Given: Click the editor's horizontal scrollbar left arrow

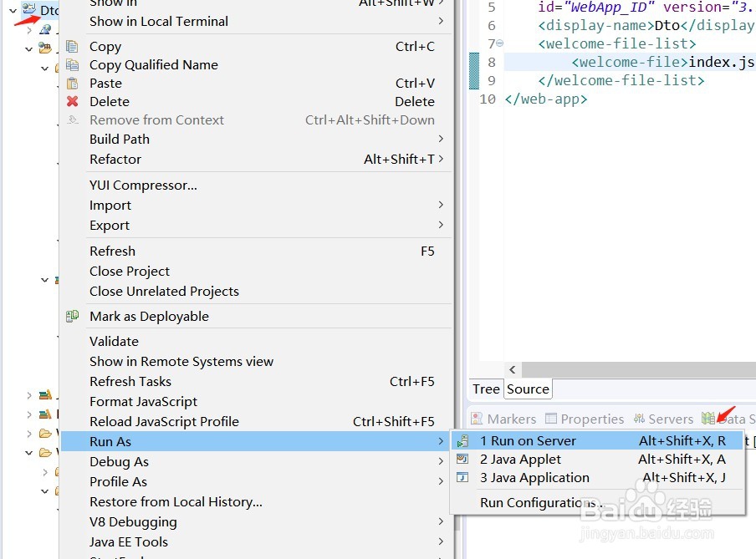Looking at the screenshot, I should coord(513,369).
